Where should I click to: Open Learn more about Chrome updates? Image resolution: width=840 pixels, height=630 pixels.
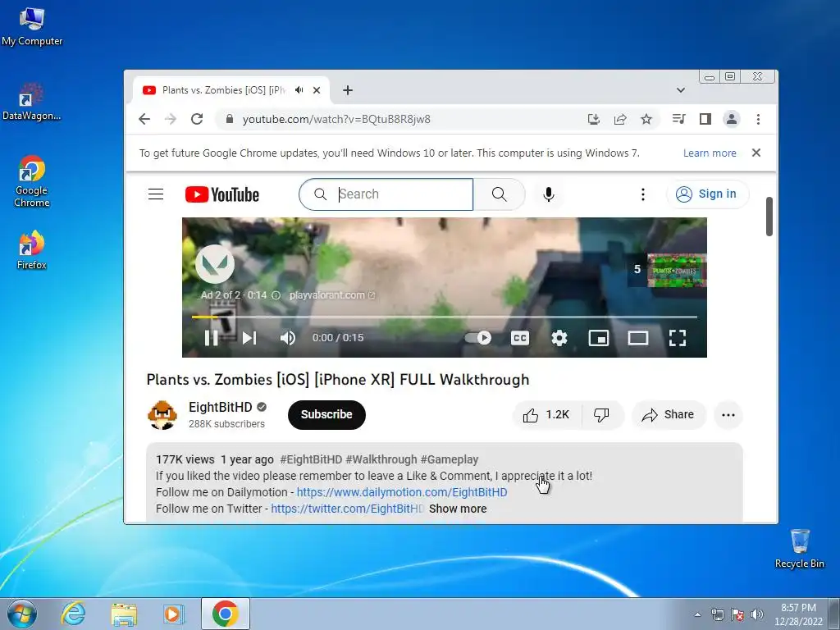coord(710,153)
